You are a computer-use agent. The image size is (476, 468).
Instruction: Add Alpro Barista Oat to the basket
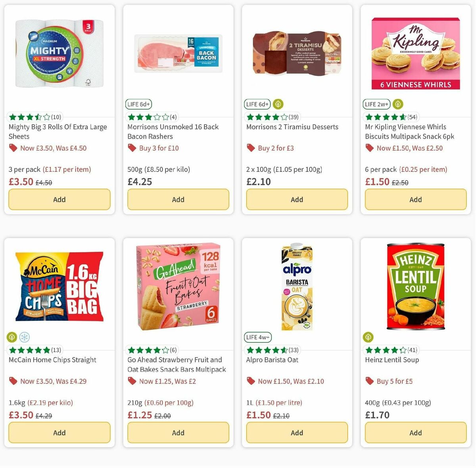[297, 432]
